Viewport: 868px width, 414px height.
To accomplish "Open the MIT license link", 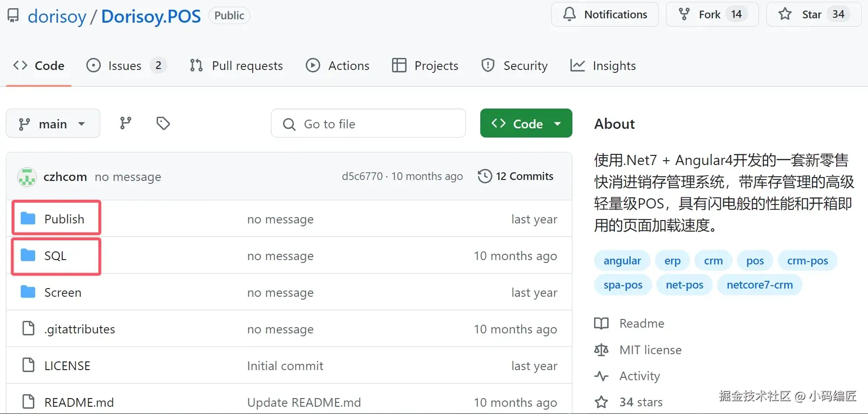I will pos(638,350).
